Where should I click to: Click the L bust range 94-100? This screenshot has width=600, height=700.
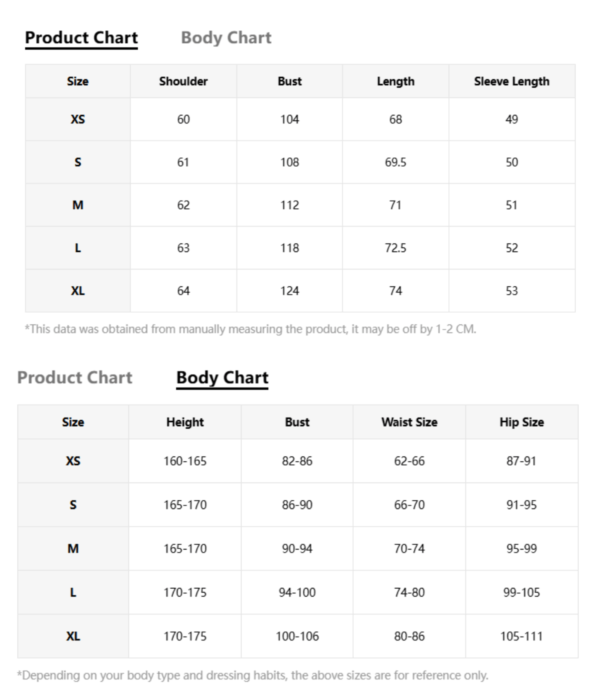pyautogui.click(x=297, y=592)
